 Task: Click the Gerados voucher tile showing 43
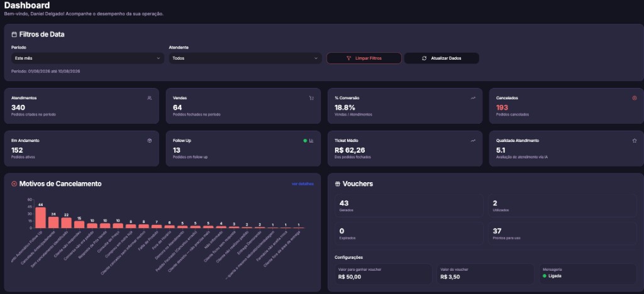point(409,205)
